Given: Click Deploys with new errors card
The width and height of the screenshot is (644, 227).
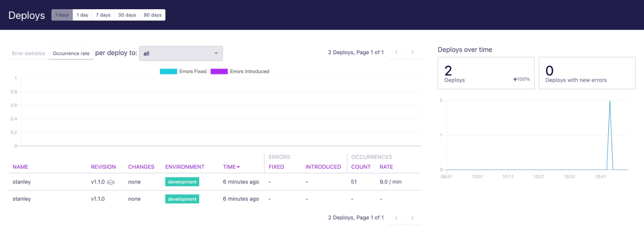Looking at the screenshot, I should tap(587, 73).
